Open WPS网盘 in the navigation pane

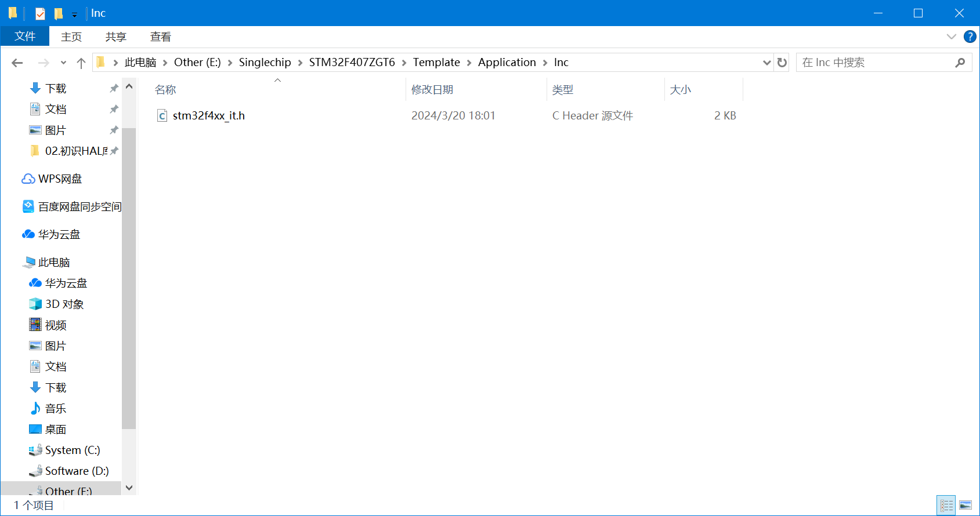pos(60,179)
